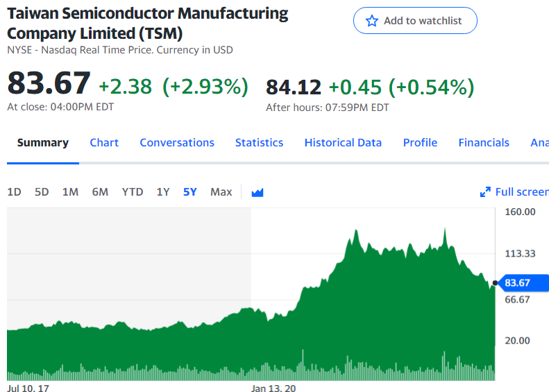Choose the 1Y chart range

tap(163, 191)
